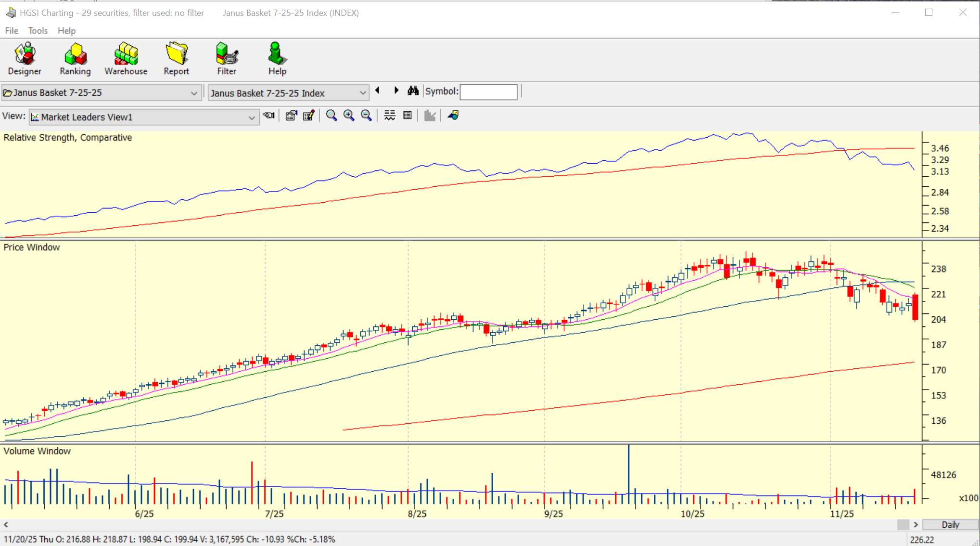The image size is (980, 546).
Task: Click the Daily period button
Action: coord(950,525)
